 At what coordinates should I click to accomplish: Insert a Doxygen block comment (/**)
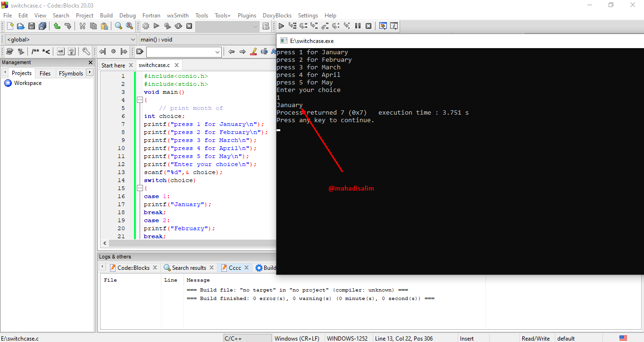click(x=35, y=52)
